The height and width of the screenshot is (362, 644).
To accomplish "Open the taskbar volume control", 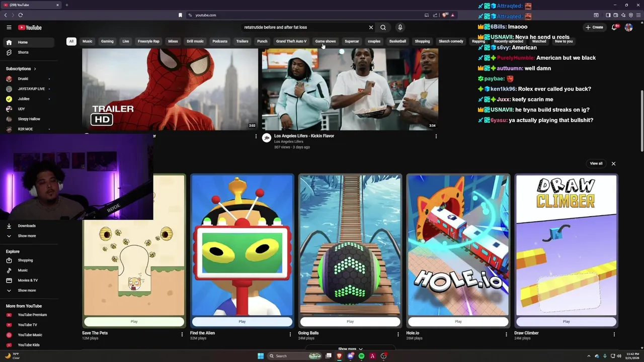I will (x=619, y=356).
